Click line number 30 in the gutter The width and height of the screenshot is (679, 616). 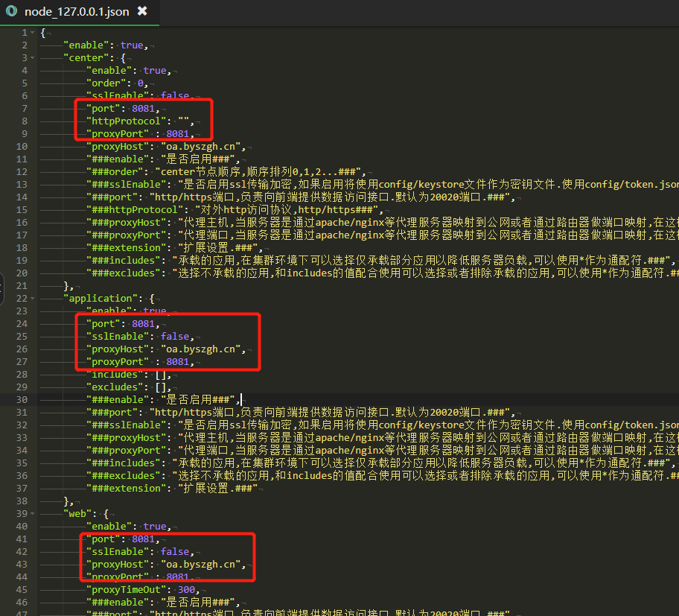click(x=24, y=400)
